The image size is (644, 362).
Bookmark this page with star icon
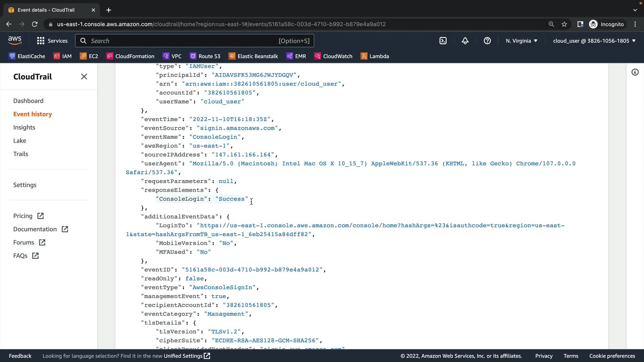tap(564, 24)
